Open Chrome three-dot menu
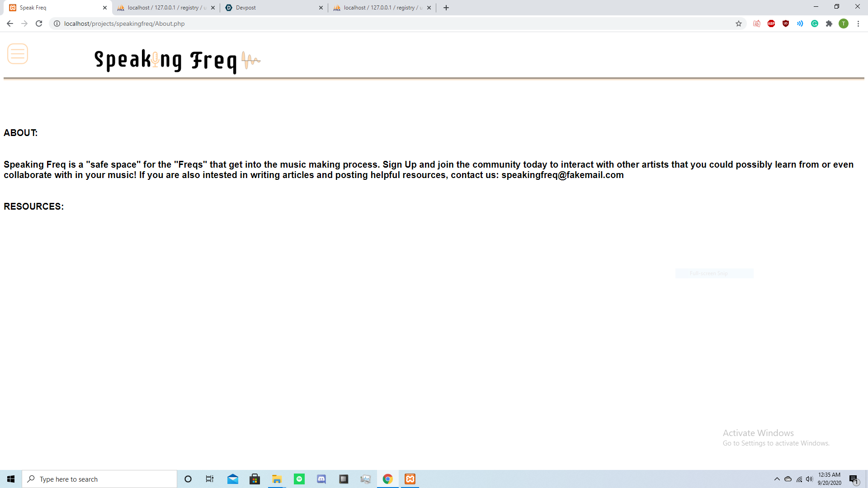The image size is (868, 488). click(858, 23)
